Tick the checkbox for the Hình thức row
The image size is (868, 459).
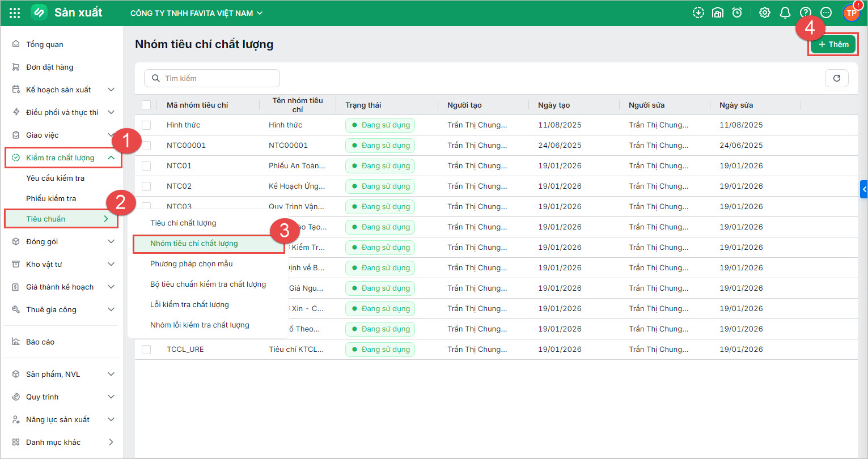point(146,125)
